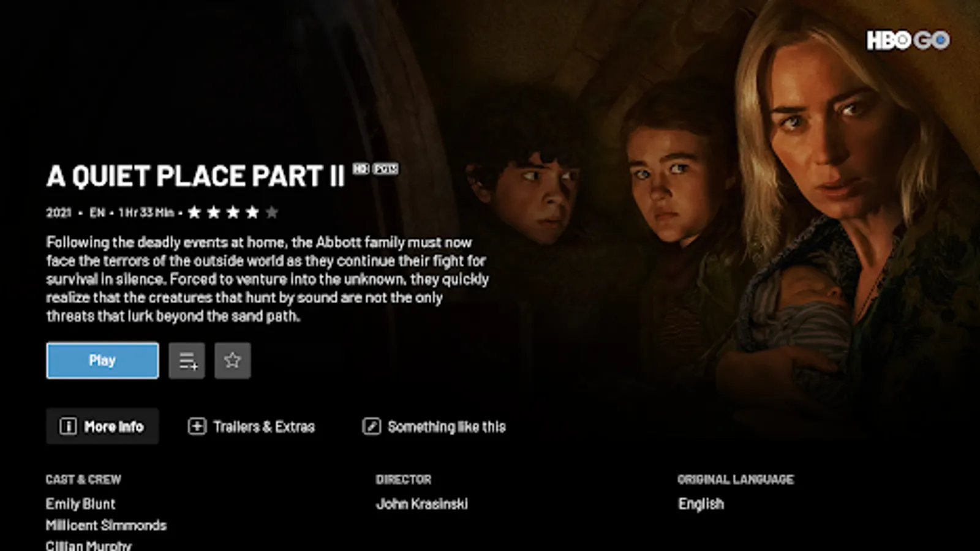
Task: Select cast member Cillian Murphy
Action: coord(89,545)
